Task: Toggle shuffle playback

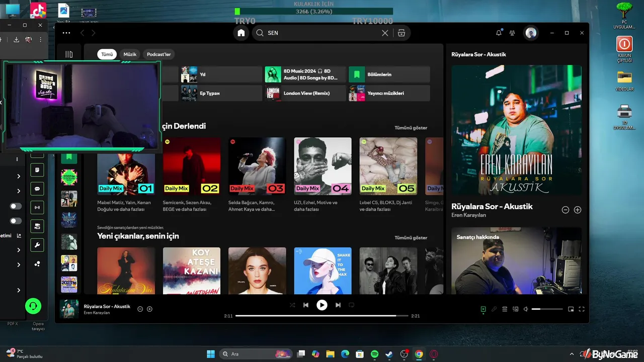Action: click(x=292, y=305)
